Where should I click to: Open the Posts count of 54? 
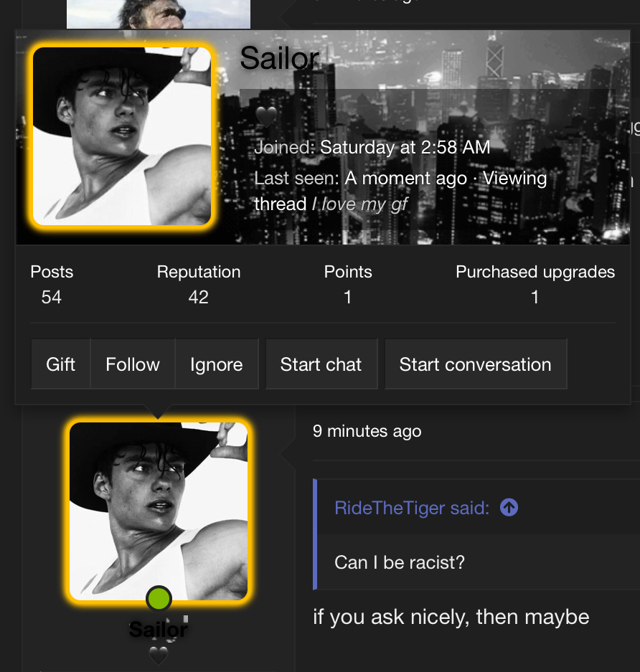tap(52, 297)
